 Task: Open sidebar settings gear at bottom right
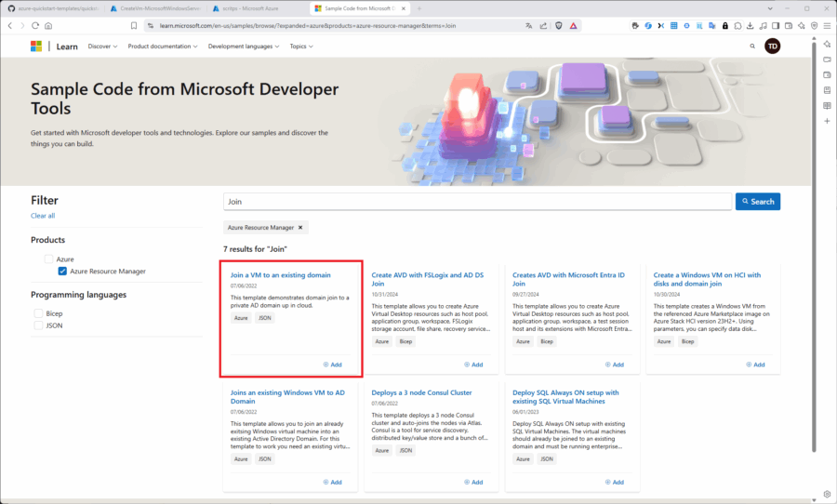click(x=827, y=494)
